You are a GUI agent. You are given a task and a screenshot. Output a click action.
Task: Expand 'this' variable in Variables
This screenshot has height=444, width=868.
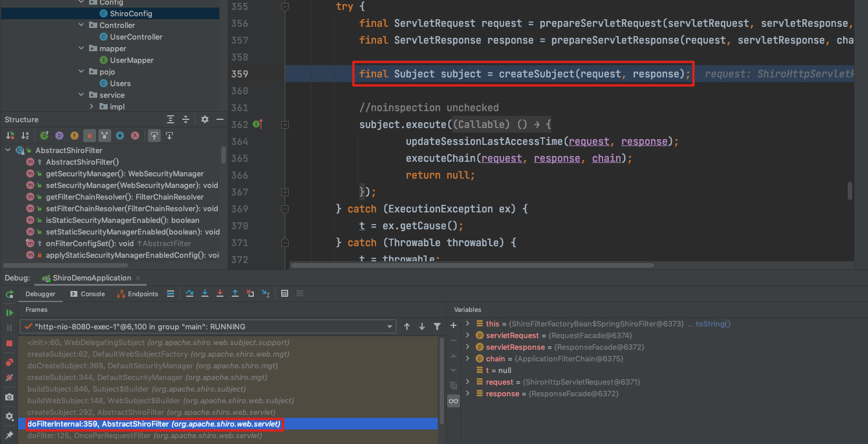click(x=467, y=324)
